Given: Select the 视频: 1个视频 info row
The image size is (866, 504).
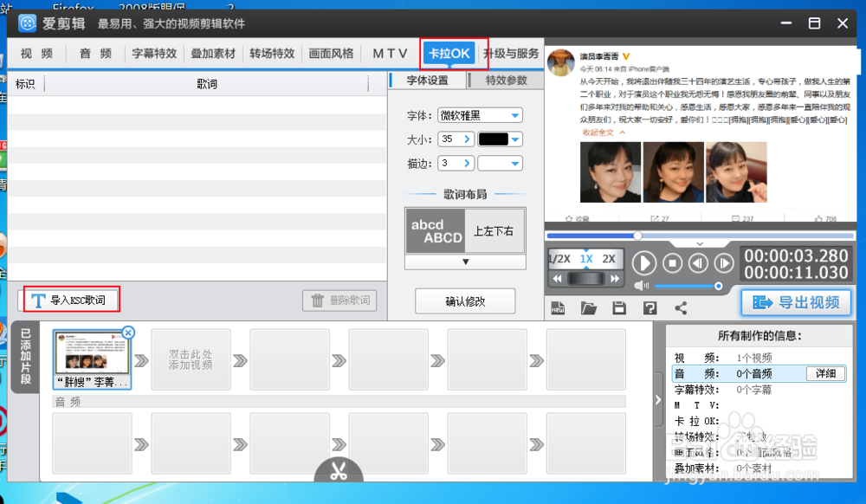Looking at the screenshot, I should (x=759, y=358).
